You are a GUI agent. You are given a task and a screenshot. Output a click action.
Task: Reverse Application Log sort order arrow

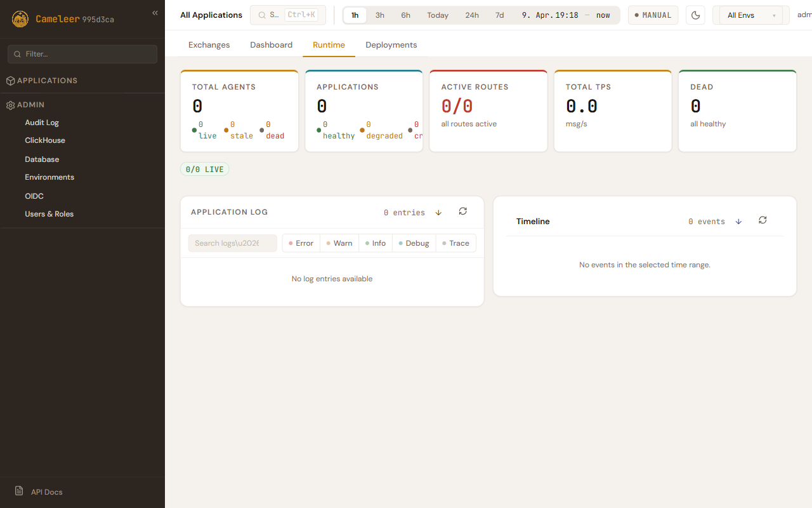coord(438,213)
